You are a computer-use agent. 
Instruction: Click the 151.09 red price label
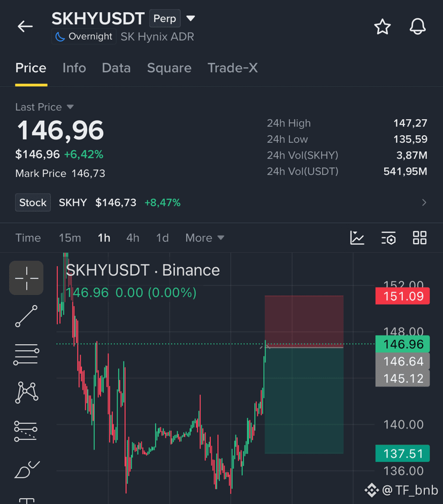[402, 296]
